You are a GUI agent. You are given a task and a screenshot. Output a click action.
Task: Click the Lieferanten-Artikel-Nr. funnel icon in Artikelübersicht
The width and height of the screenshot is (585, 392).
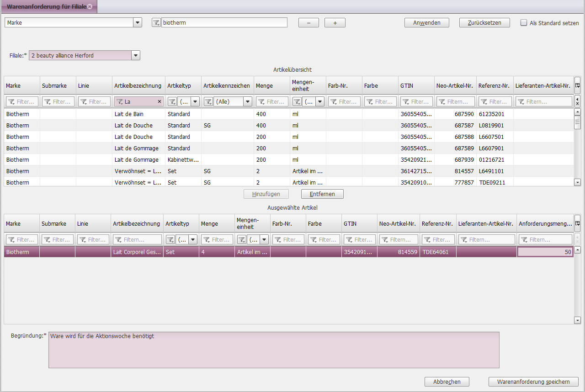521,102
